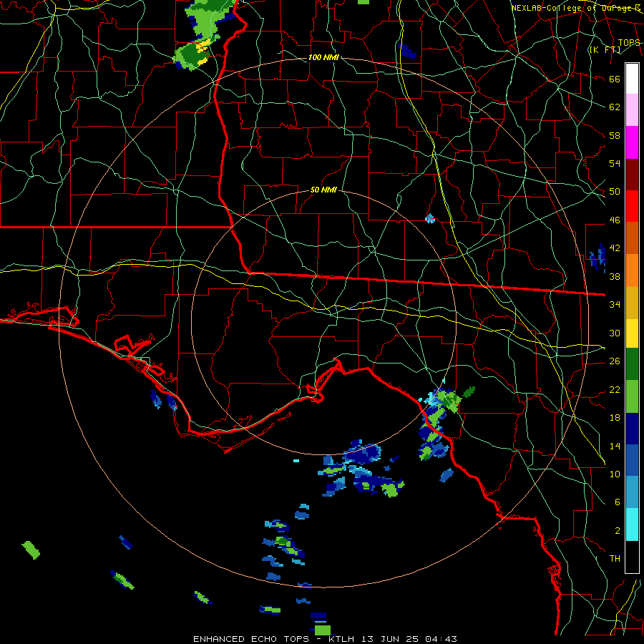Click the legend value 46
Image resolution: width=644 pixels, height=644 pixels.
pyautogui.click(x=615, y=220)
